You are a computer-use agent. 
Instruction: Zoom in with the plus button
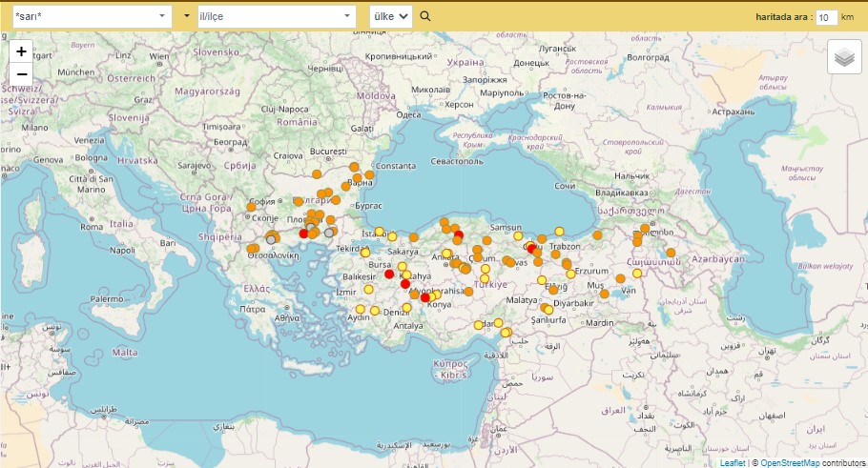tap(21, 51)
